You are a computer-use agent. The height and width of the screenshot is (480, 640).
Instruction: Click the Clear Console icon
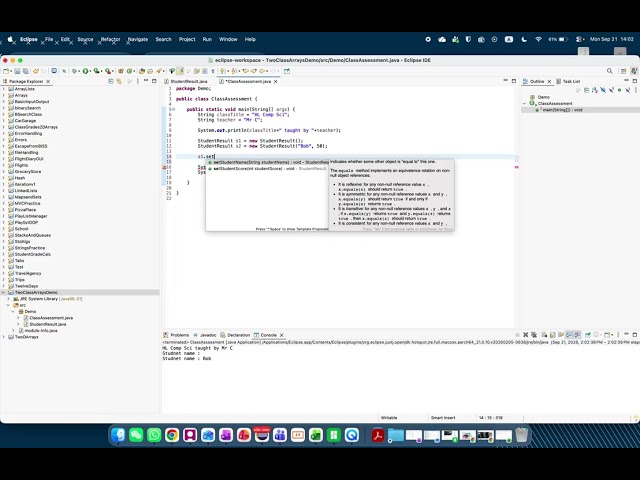(544, 335)
